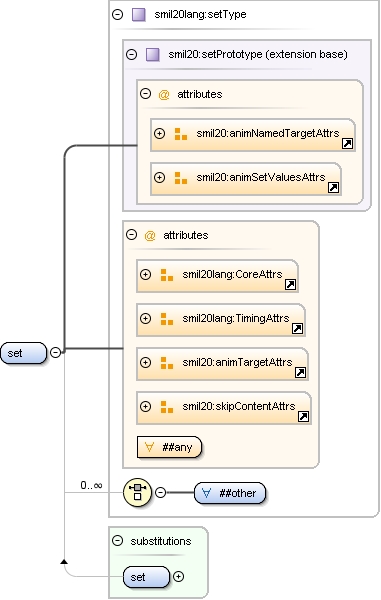Select the ##any attribute wildcard
This screenshot has height=600, width=381.
169,447
